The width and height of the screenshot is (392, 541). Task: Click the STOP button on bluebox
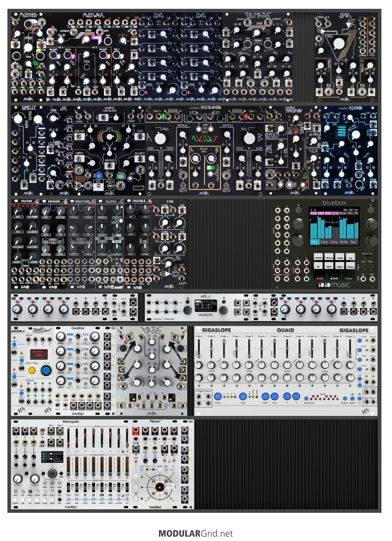[335, 278]
